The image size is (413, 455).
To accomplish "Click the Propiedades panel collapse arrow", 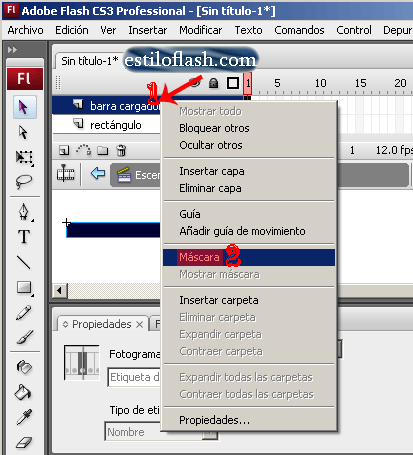I will pyautogui.click(x=66, y=324).
